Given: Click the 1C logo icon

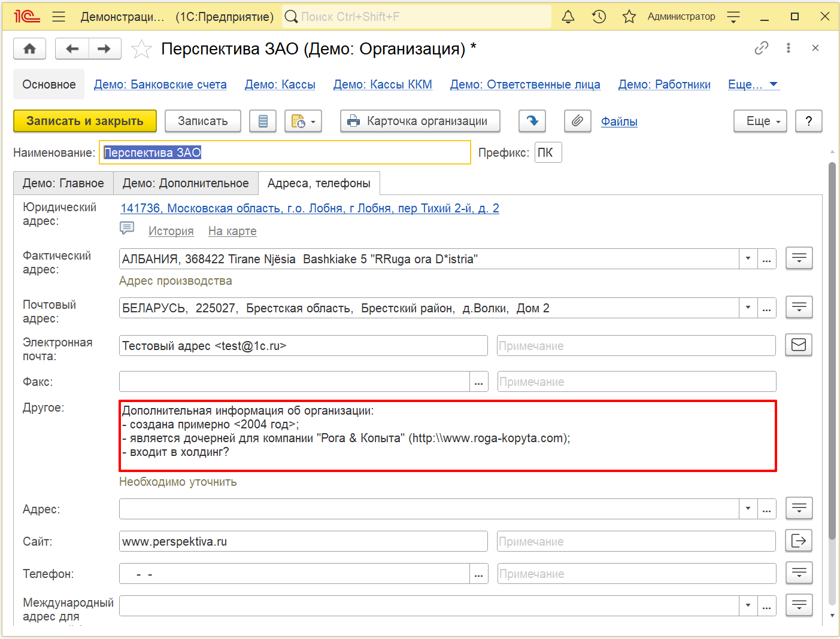Looking at the screenshot, I should tap(27, 17).
